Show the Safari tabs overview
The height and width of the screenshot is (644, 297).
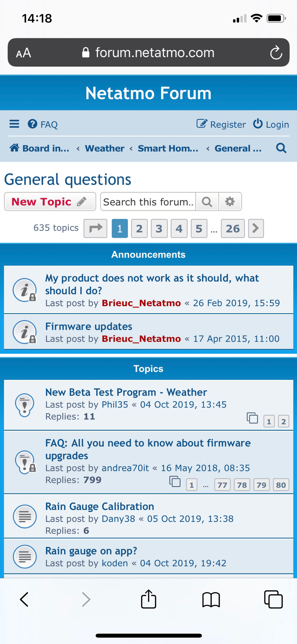coord(273,599)
